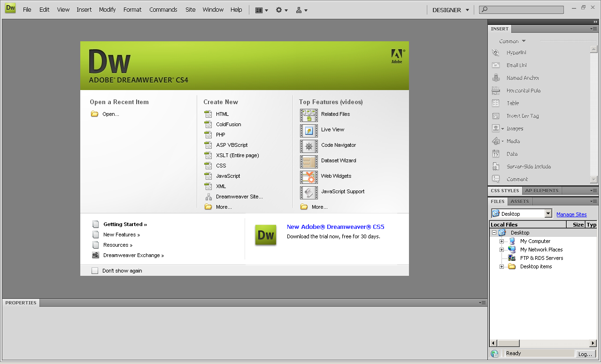Click the Dreamweaver Exchange icon
The width and height of the screenshot is (601, 364).
pyautogui.click(x=95, y=255)
